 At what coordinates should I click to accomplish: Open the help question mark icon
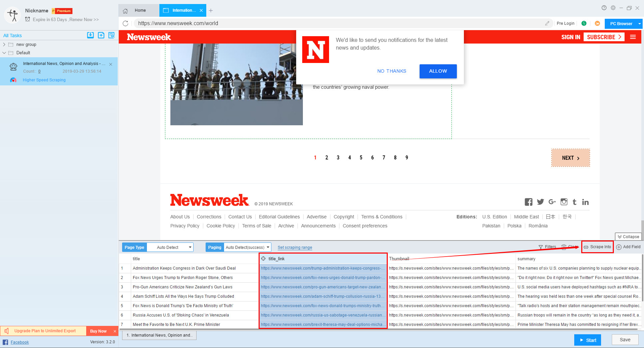(604, 8)
